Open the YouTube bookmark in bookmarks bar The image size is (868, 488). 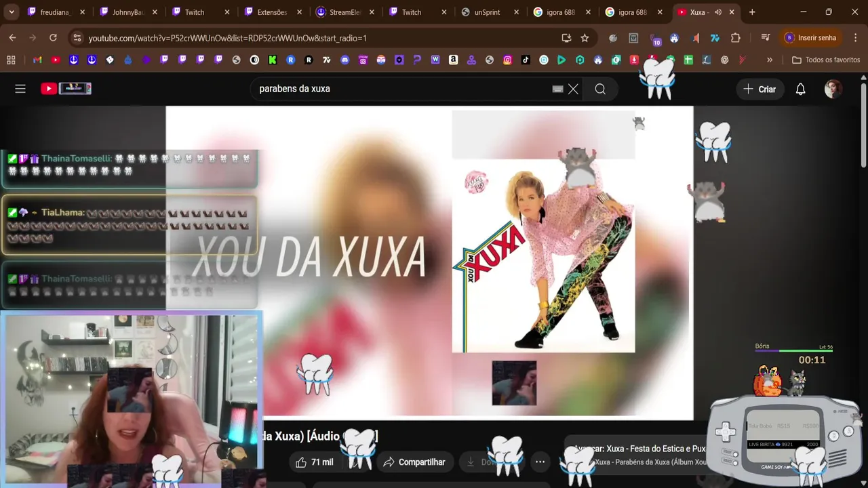pos(56,60)
